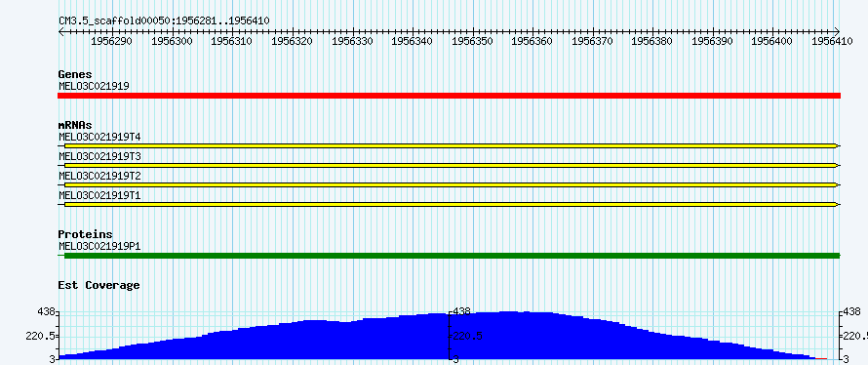Click the center 438 scale label
Screen dimensions: 868x365
click(462, 312)
